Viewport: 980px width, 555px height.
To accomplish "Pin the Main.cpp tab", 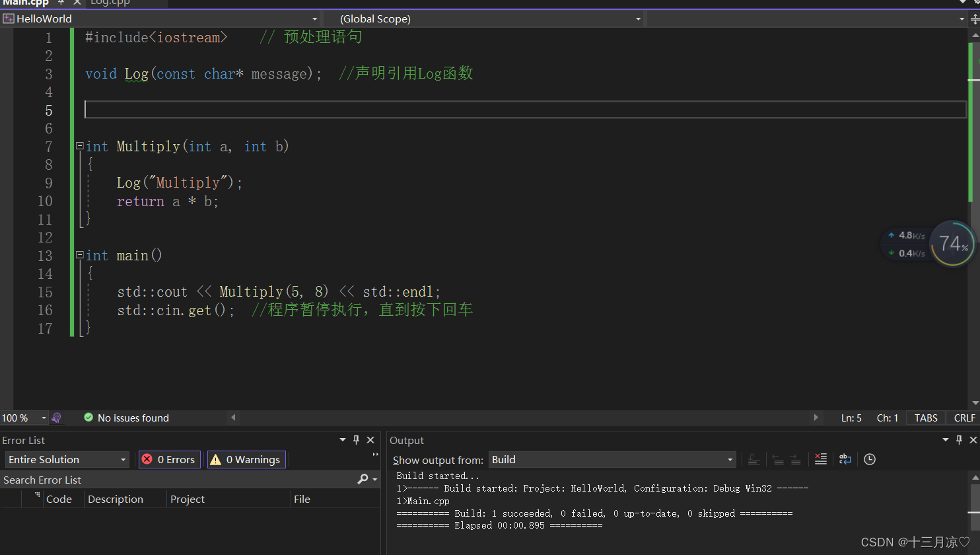I will tap(61, 3).
